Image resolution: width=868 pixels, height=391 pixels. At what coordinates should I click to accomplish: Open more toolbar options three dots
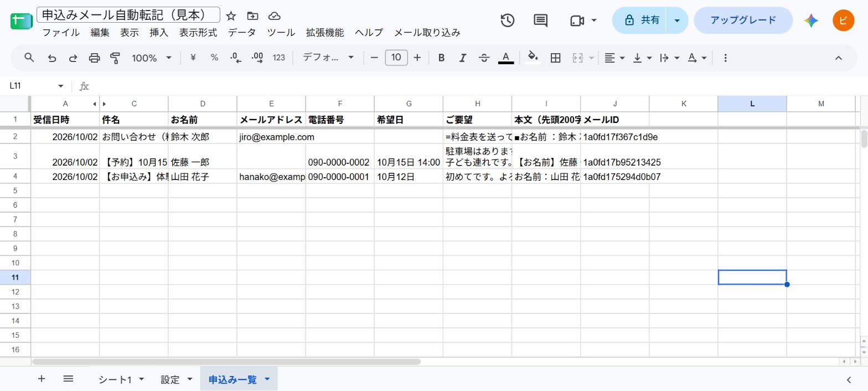pyautogui.click(x=725, y=58)
